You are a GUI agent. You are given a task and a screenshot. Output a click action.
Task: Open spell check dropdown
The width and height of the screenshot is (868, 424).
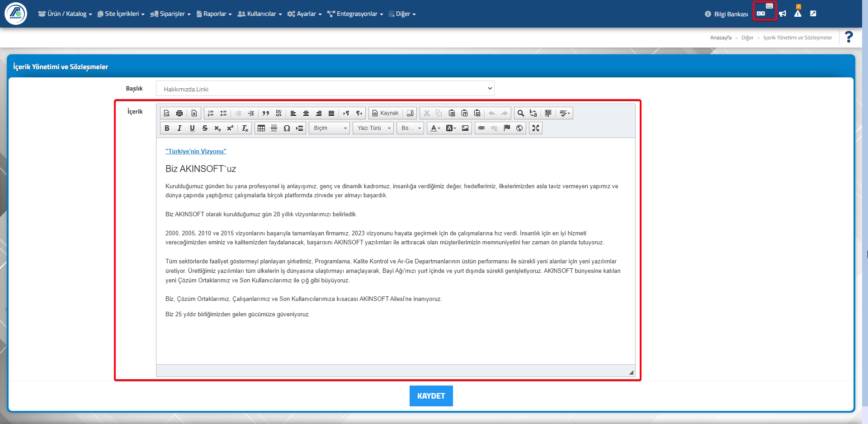(565, 113)
